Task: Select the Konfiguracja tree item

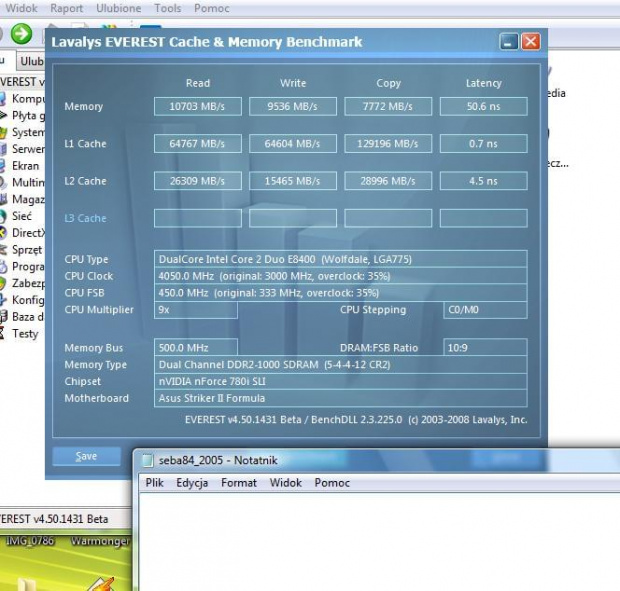Action: click(x=23, y=300)
